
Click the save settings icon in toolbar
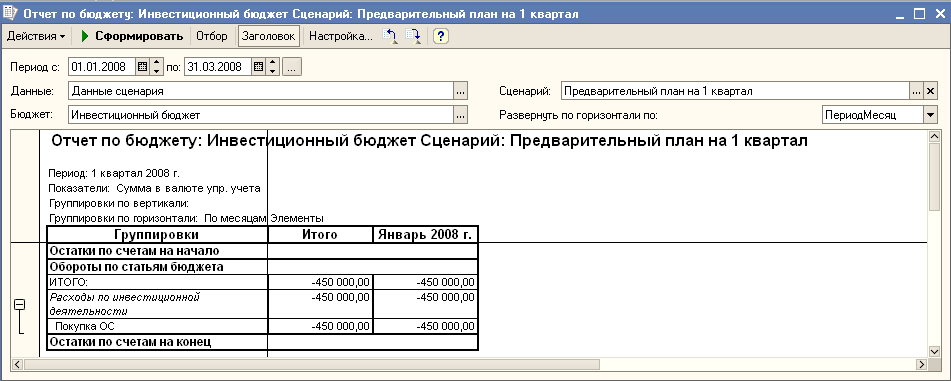(x=413, y=36)
